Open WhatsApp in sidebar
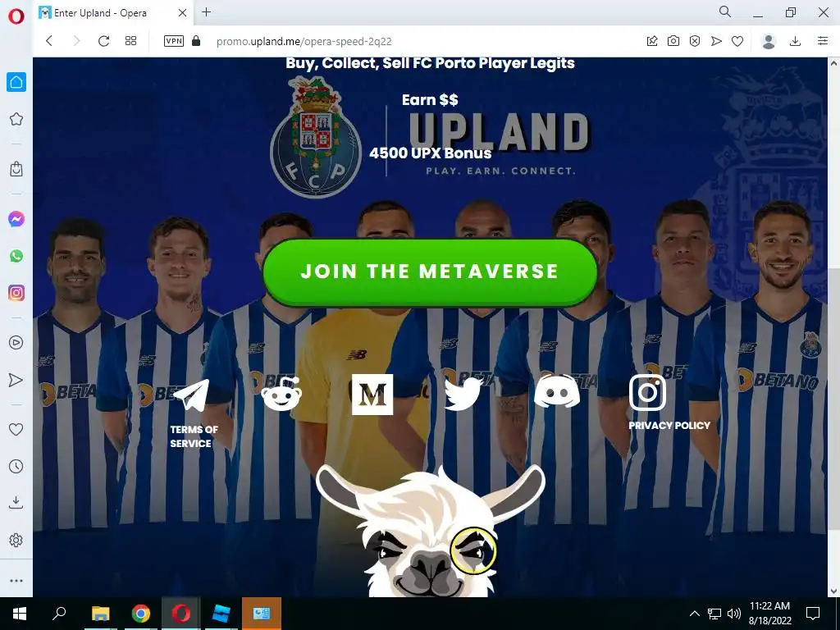 click(16, 256)
